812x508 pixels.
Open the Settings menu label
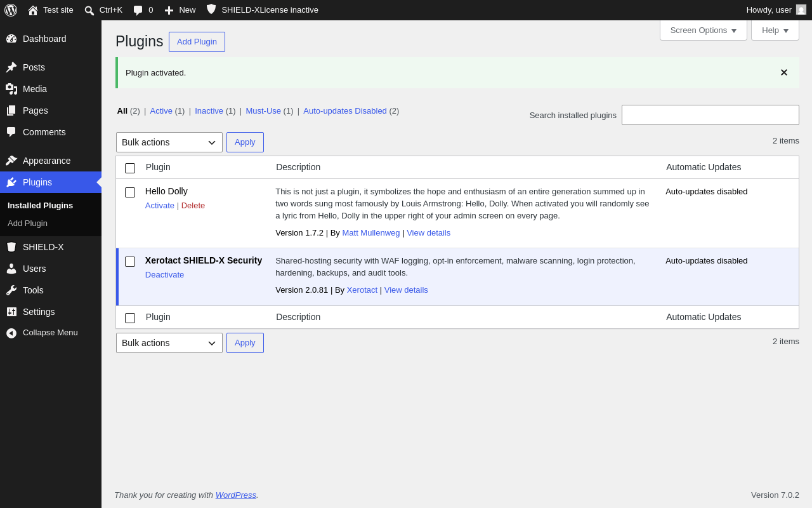[x=39, y=312]
